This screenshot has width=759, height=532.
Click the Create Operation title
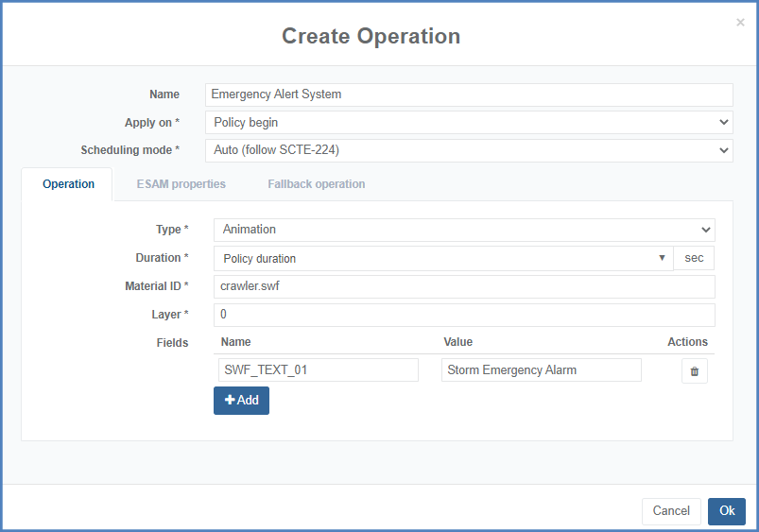pos(371,36)
